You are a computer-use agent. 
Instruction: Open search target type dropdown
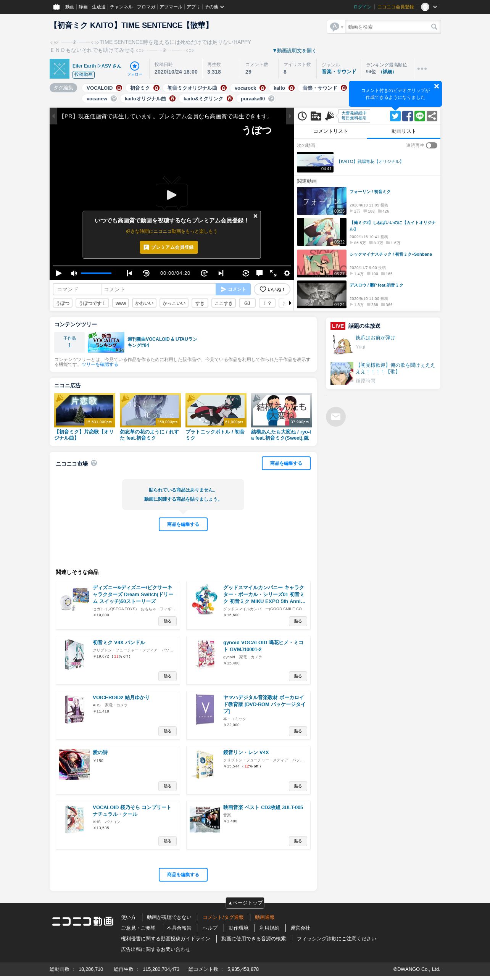pyautogui.click(x=337, y=27)
